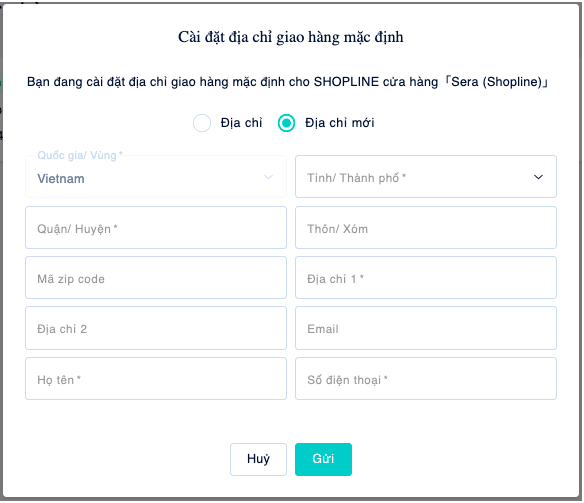Image resolution: width=584 pixels, height=503 pixels.
Task: Click into the Mã zip code field
Action: click(156, 277)
